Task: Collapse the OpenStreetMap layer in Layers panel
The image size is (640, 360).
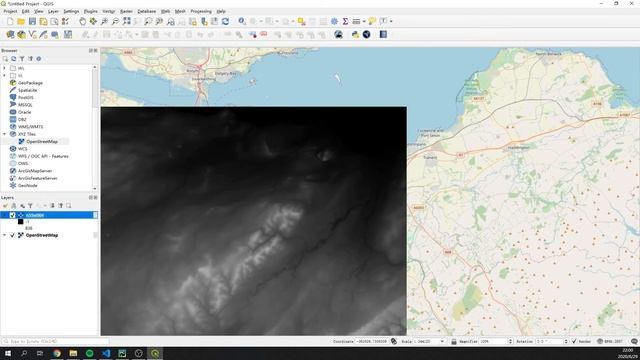Action: pyautogui.click(x=4, y=235)
